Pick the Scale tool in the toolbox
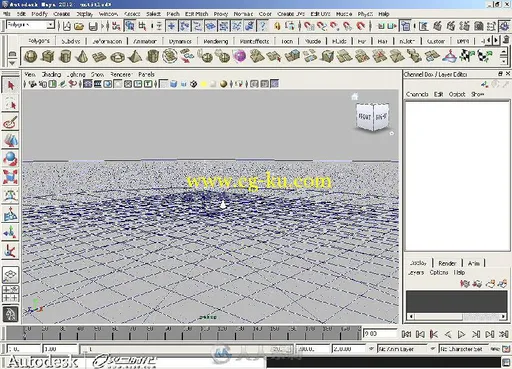 click(x=10, y=177)
